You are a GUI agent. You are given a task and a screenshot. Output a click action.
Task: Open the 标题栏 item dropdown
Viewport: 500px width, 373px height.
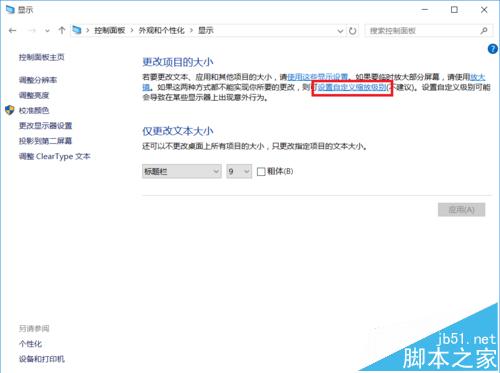coord(182,171)
